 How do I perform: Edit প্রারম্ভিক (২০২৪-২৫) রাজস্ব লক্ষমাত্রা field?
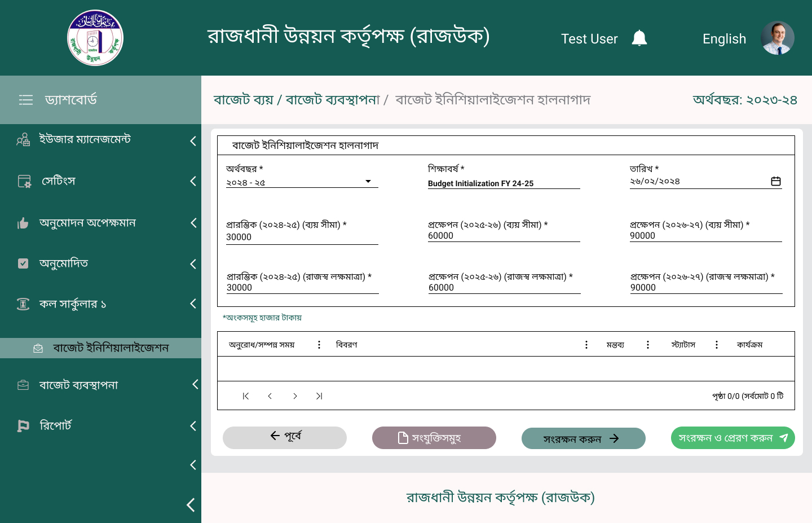pos(302,288)
